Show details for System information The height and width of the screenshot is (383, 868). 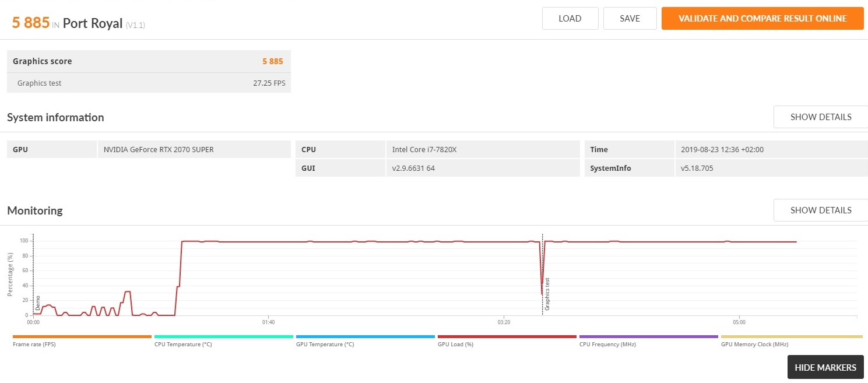click(x=821, y=117)
